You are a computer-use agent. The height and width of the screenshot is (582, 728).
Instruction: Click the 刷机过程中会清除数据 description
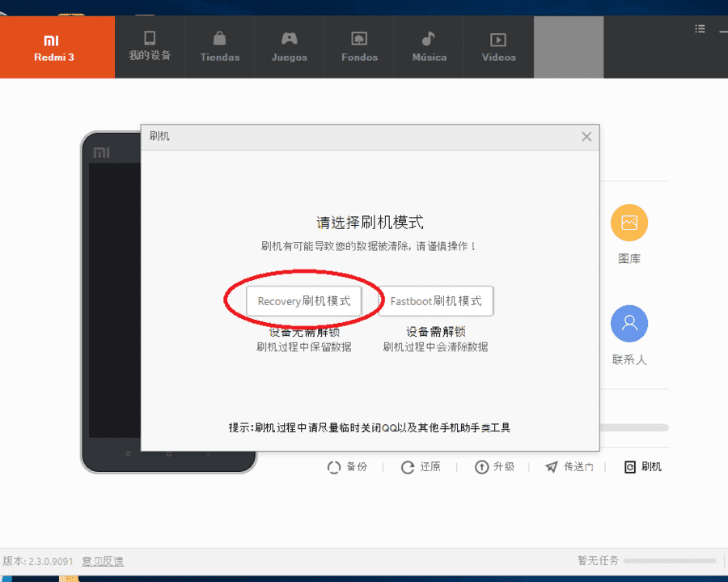click(435, 347)
